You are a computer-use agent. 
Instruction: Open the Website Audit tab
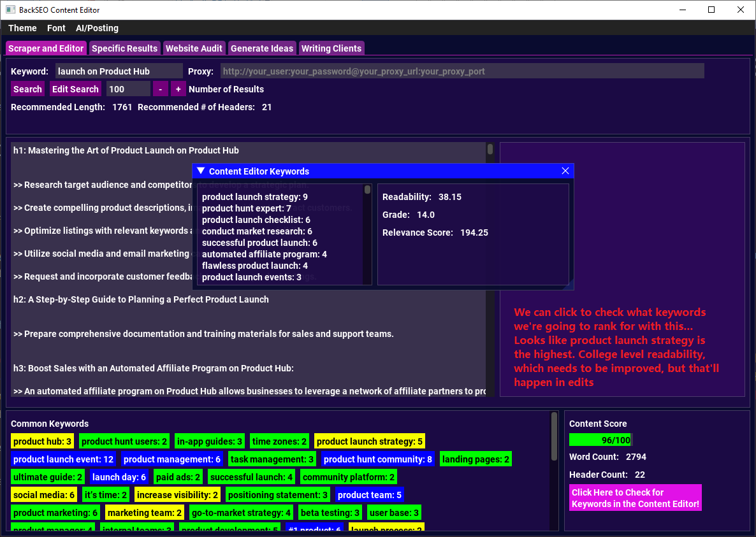click(x=194, y=48)
